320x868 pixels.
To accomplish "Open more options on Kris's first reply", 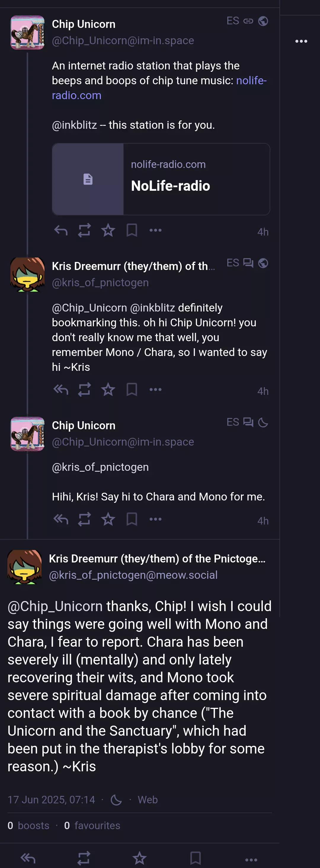I will click(x=156, y=390).
